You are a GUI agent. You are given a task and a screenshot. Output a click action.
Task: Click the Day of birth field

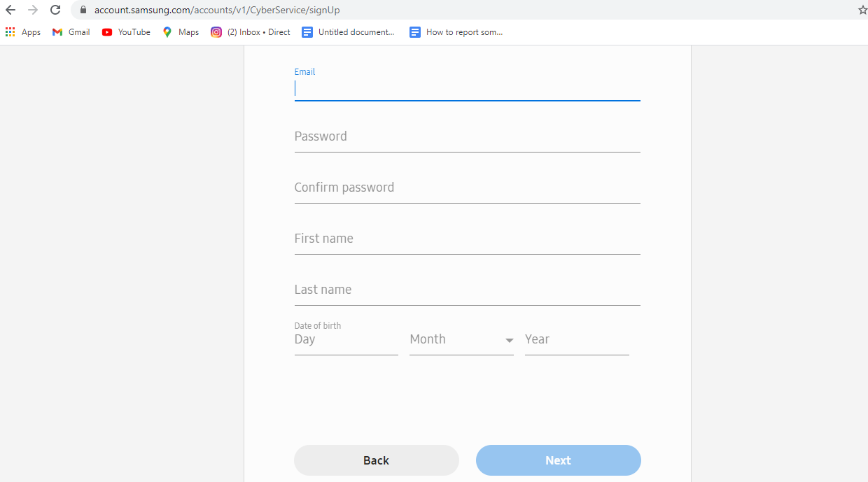tap(346, 341)
